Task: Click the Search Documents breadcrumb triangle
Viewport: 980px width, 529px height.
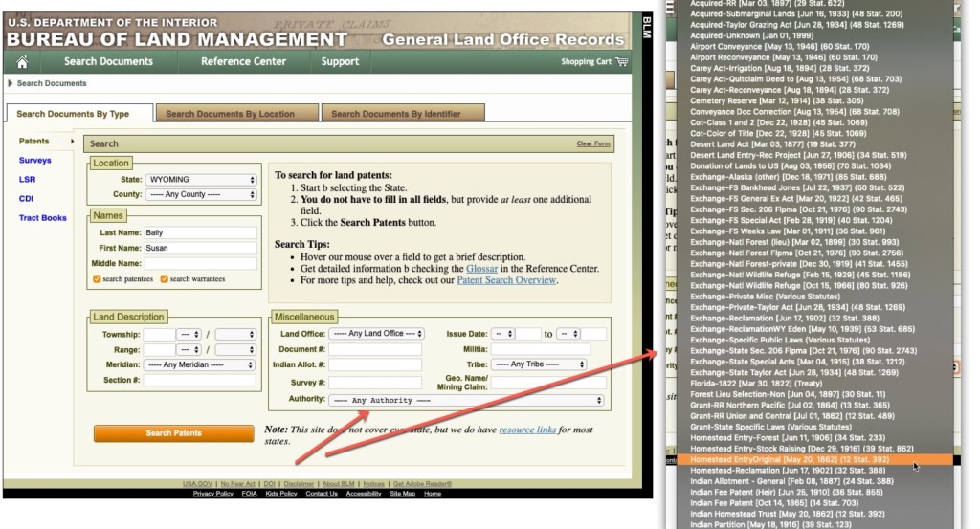Action: tap(11, 84)
